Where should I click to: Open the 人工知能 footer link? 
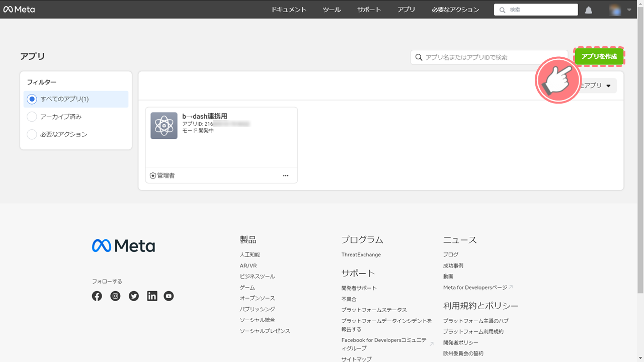250,255
